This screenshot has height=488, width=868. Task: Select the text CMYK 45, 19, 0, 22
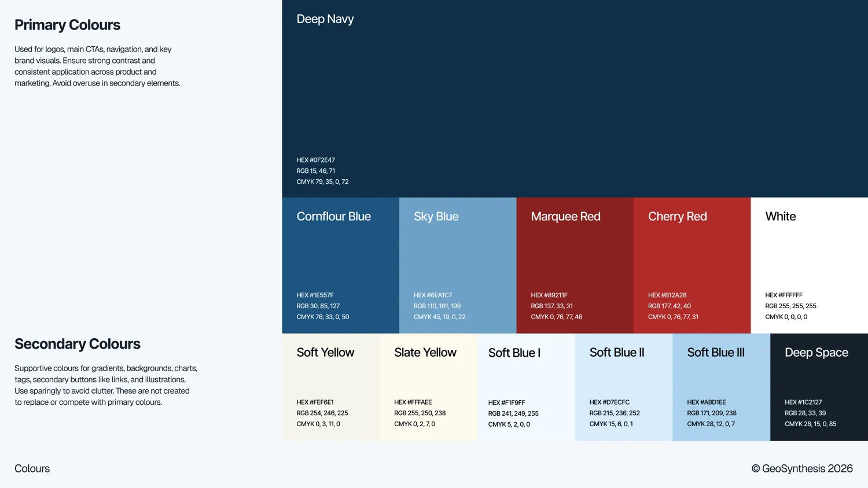(x=440, y=317)
